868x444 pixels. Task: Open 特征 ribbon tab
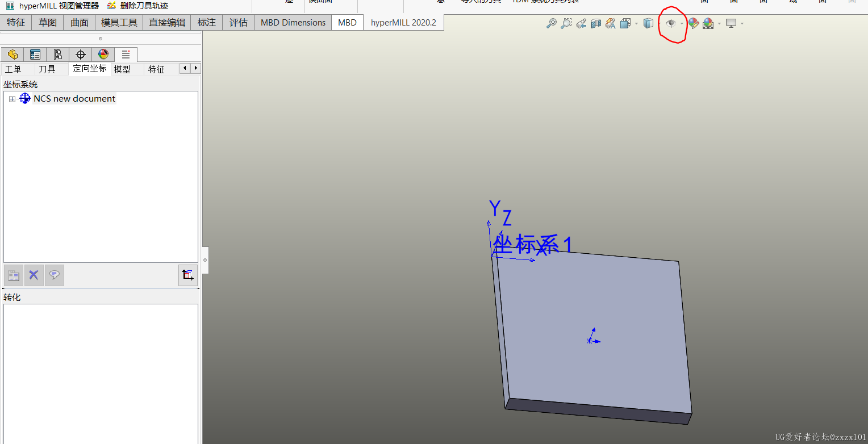[16, 23]
